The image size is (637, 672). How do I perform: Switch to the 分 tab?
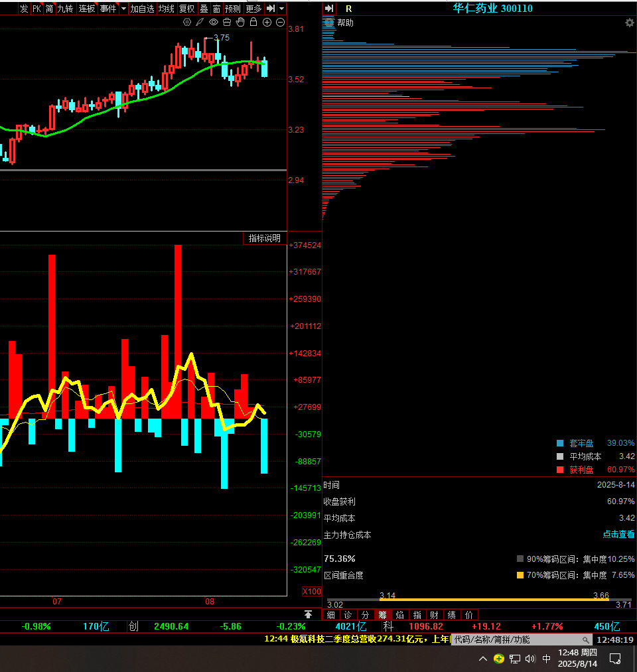pyautogui.click(x=365, y=615)
